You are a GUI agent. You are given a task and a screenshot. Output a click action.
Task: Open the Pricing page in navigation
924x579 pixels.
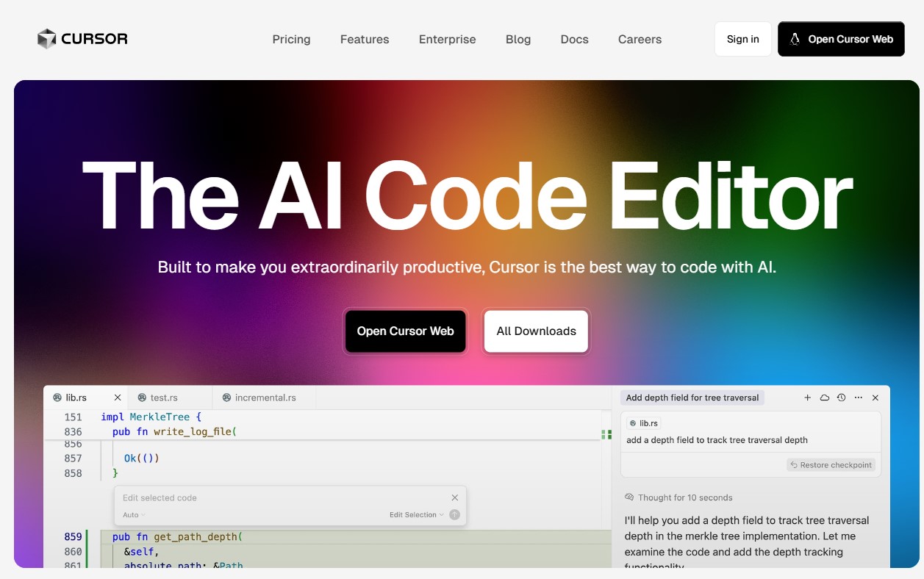point(291,40)
